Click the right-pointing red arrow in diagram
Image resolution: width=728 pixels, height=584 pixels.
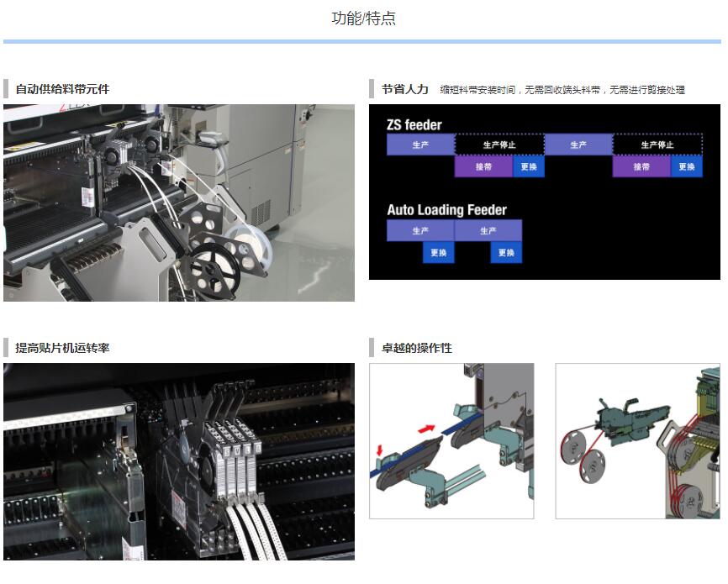click(x=428, y=429)
